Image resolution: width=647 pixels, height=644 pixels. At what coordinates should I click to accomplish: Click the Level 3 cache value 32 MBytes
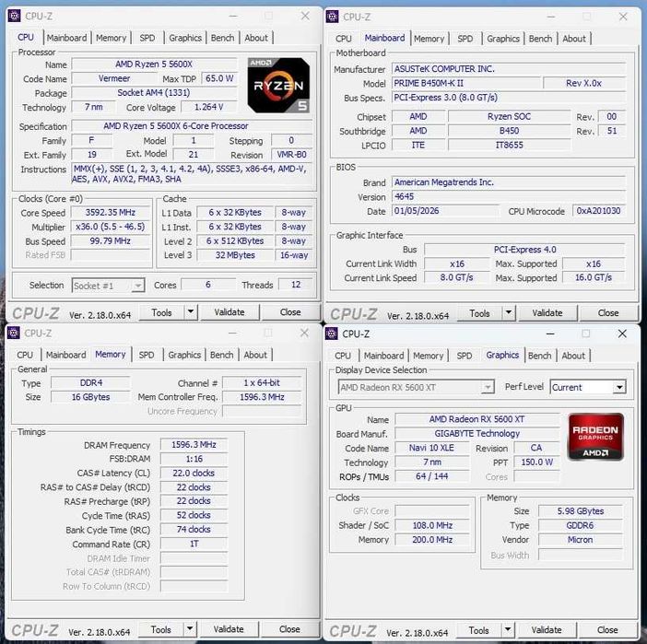click(x=235, y=255)
